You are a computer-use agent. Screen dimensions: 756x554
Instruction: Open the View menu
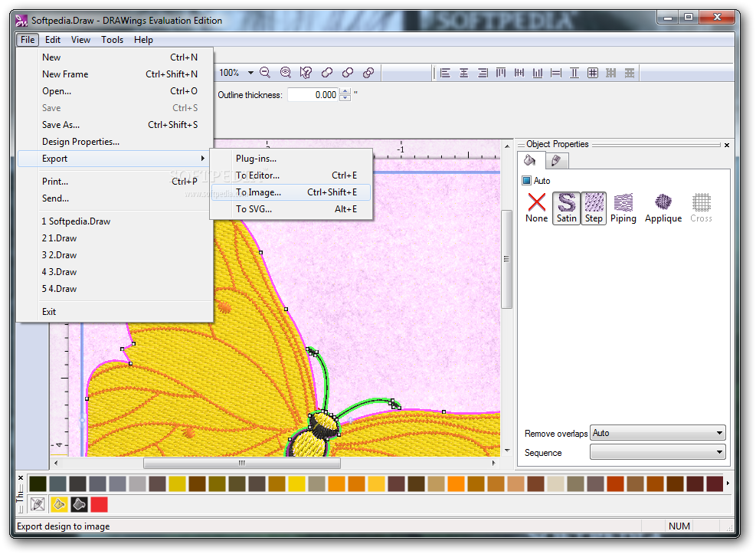pos(80,40)
